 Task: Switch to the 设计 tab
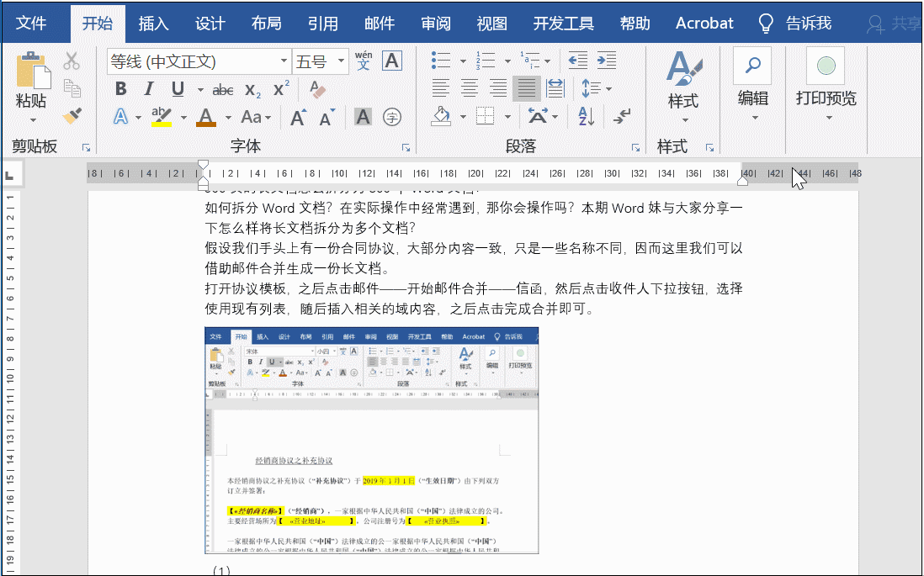pos(210,23)
